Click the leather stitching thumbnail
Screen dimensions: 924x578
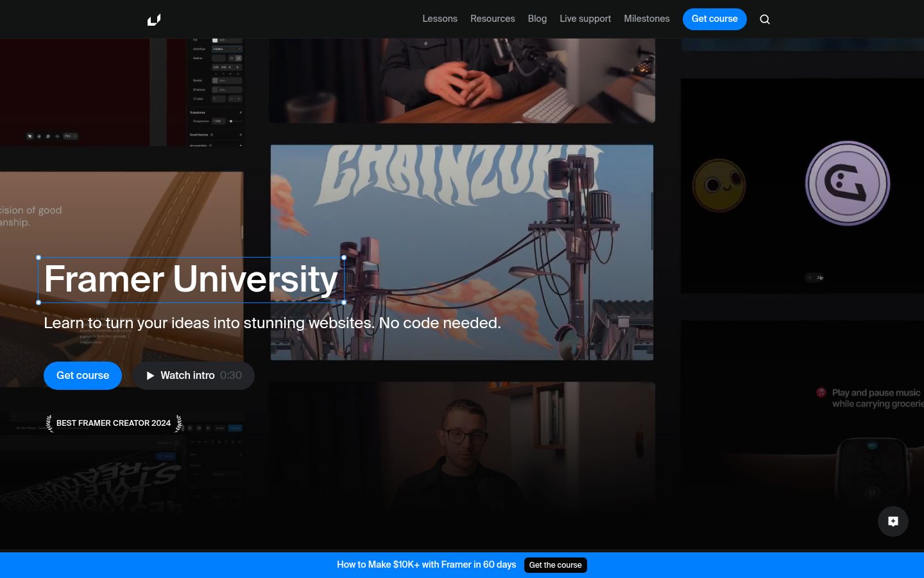(121, 279)
